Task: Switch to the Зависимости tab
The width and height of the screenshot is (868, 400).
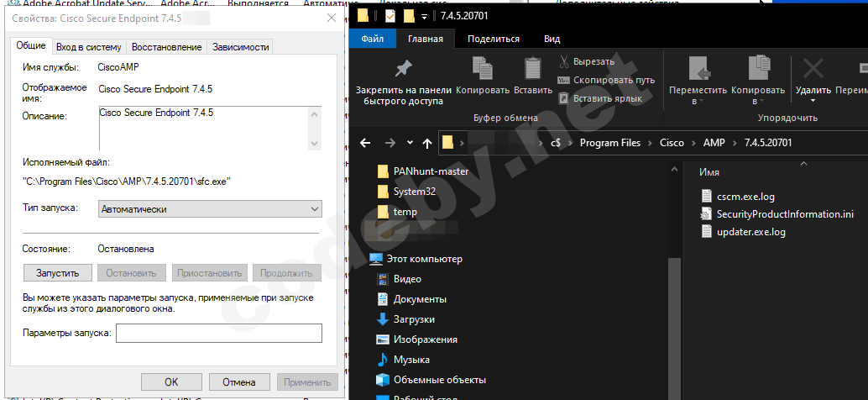Action: click(x=240, y=46)
